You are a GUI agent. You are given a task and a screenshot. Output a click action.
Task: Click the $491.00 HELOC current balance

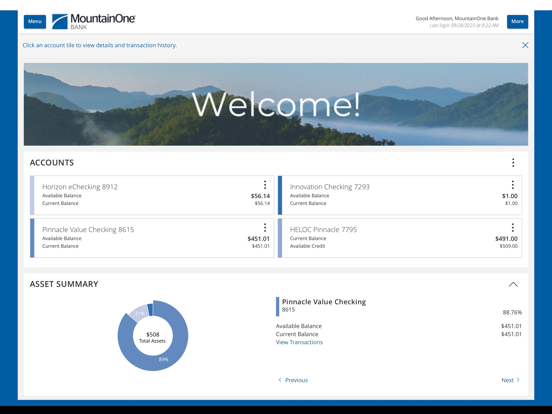pyautogui.click(x=506, y=239)
